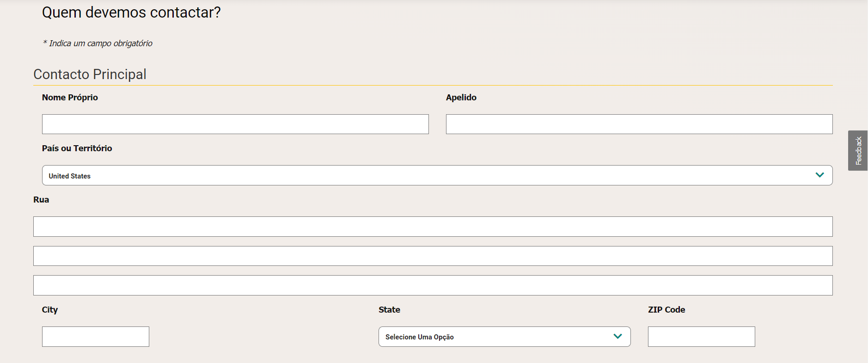Click the chevron arrow in the country selector
868x363 pixels.
819,175
